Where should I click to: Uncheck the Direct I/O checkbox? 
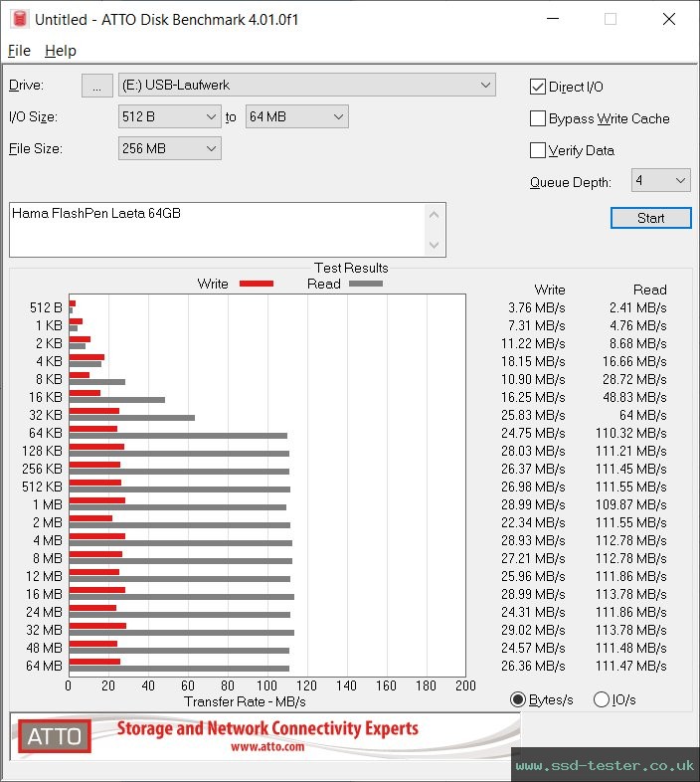point(538,87)
